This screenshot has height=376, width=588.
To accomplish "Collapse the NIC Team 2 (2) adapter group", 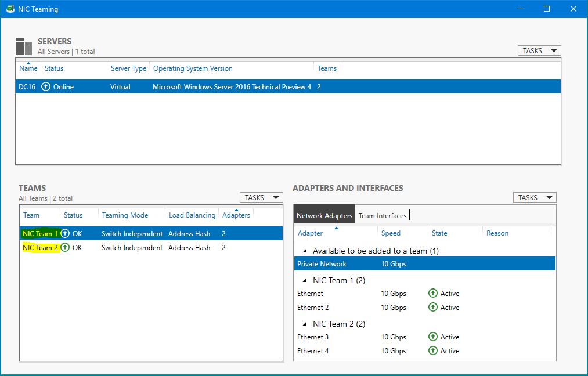I will pos(305,324).
